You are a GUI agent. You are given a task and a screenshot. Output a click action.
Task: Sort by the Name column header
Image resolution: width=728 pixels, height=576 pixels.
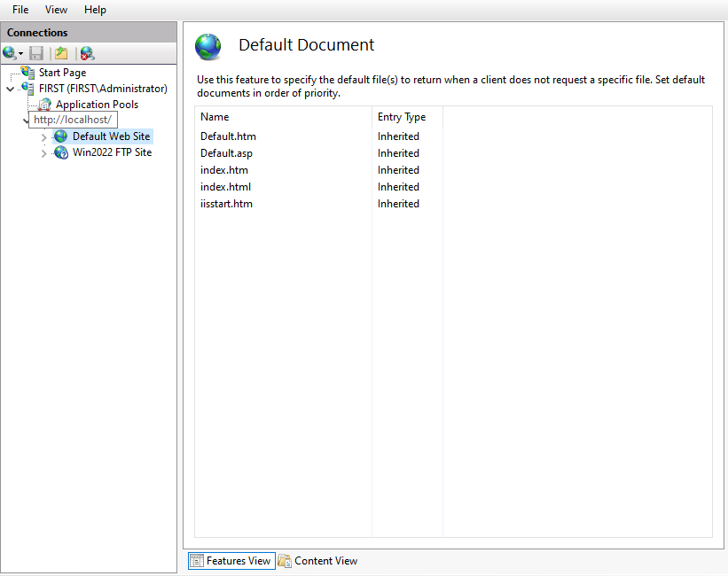point(283,117)
